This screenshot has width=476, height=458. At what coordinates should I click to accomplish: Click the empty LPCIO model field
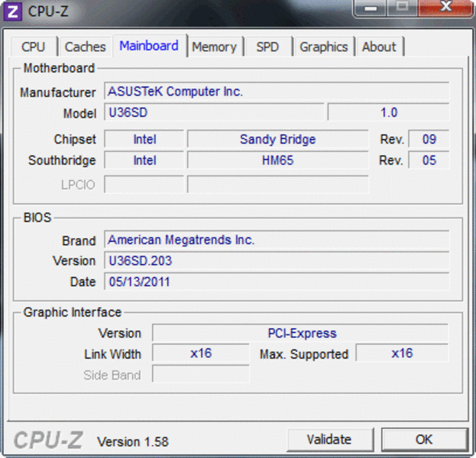click(278, 184)
